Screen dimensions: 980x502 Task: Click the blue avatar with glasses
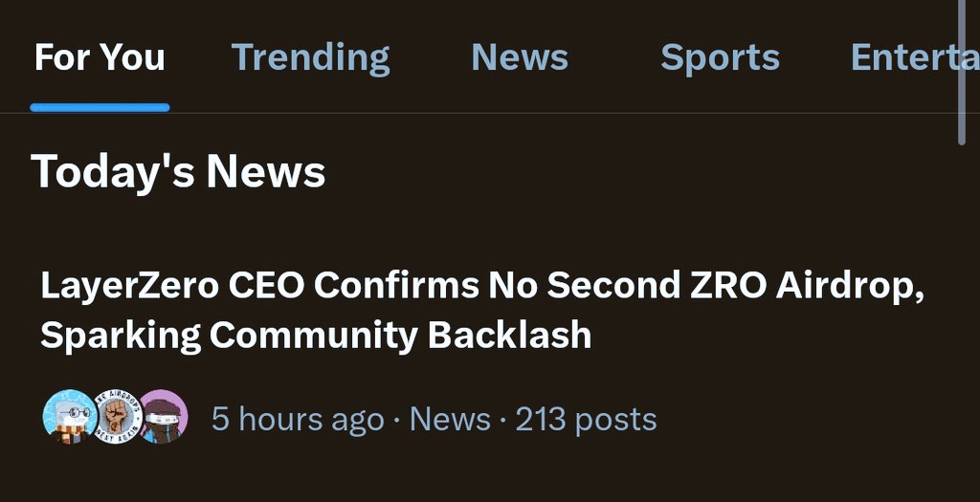[67, 417]
